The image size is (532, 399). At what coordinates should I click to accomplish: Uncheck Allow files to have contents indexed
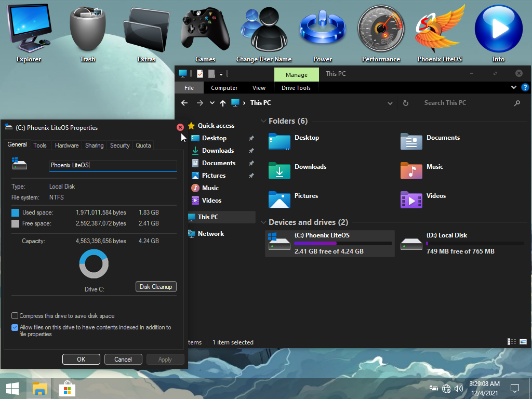click(15, 327)
